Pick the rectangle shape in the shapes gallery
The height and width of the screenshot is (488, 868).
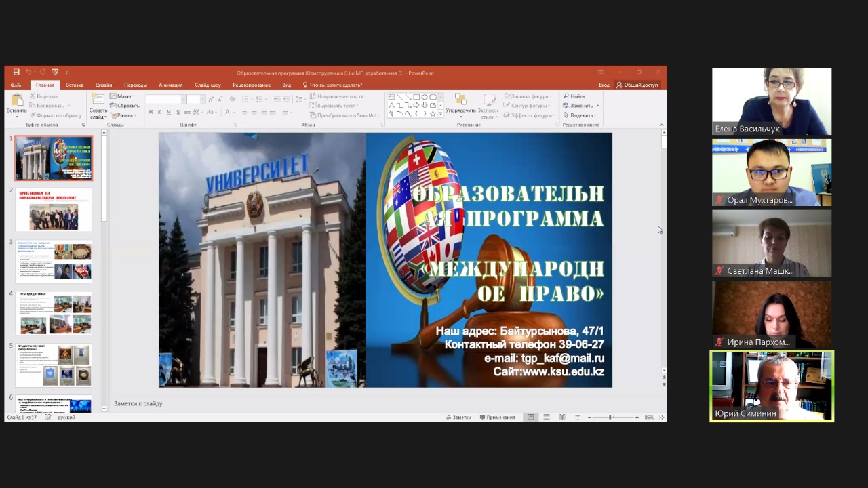416,97
